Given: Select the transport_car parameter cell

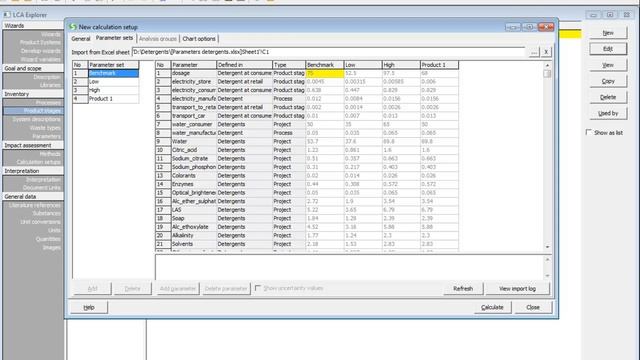Looking at the screenshot, I should pyautogui.click(x=193, y=116).
